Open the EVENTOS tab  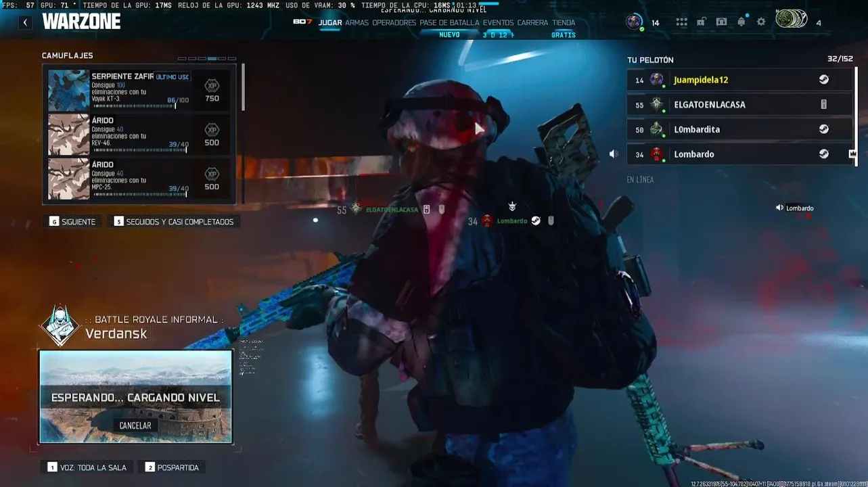pyautogui.click(x=498, y=22)
